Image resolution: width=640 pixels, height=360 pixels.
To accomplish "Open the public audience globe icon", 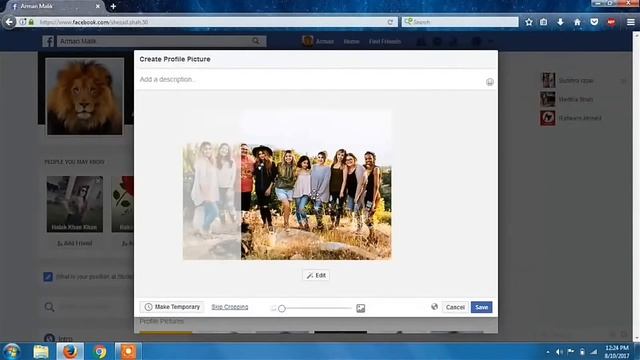I will click(x=434, y=307).
